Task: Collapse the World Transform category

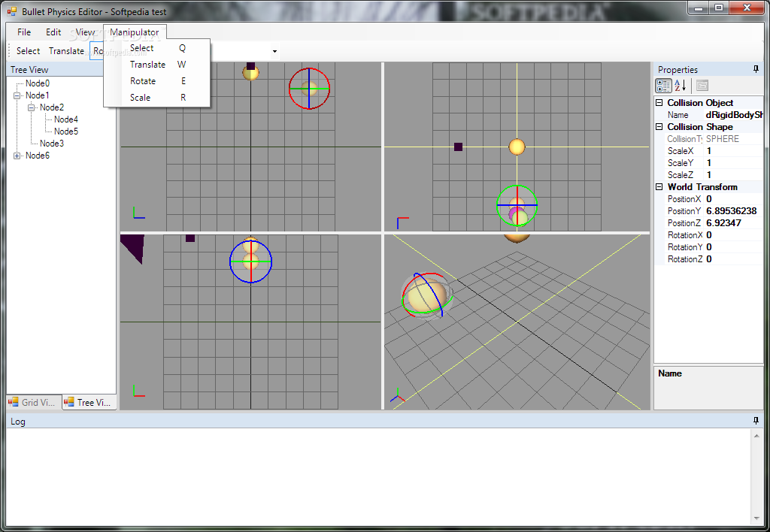Action: 659,187
